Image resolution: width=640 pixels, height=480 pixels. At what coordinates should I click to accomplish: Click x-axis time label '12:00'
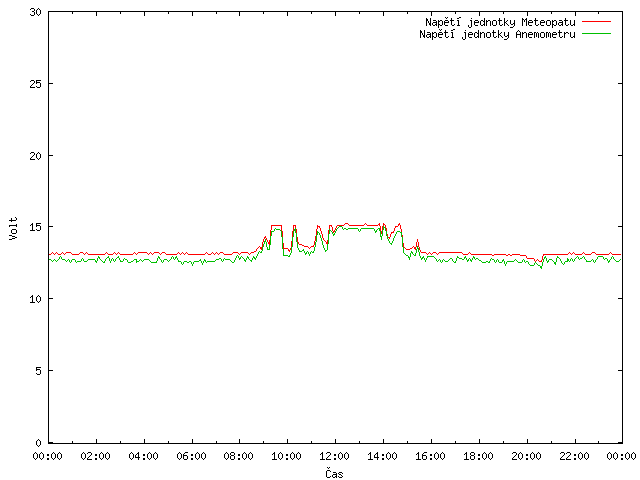pyautogui.click(x=334, y=456)
